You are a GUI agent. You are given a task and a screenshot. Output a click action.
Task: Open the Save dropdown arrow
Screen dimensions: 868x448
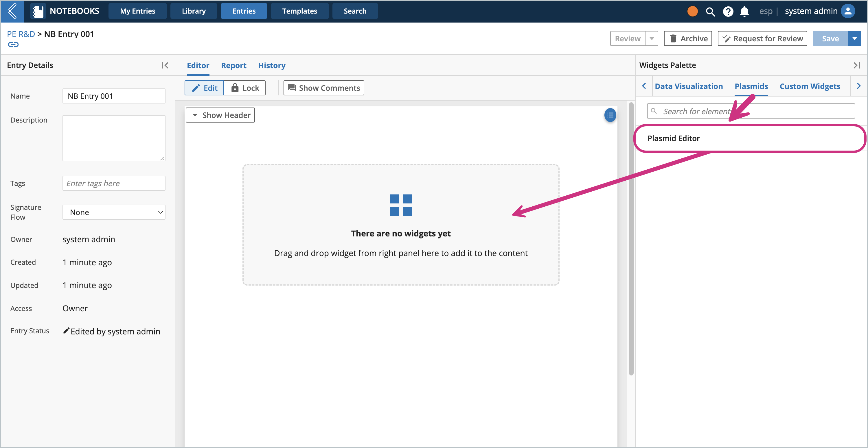point(854,39)
